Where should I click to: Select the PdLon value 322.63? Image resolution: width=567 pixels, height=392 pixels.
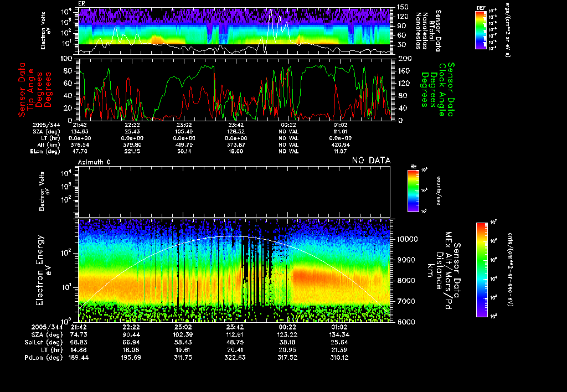pos(235,358)
